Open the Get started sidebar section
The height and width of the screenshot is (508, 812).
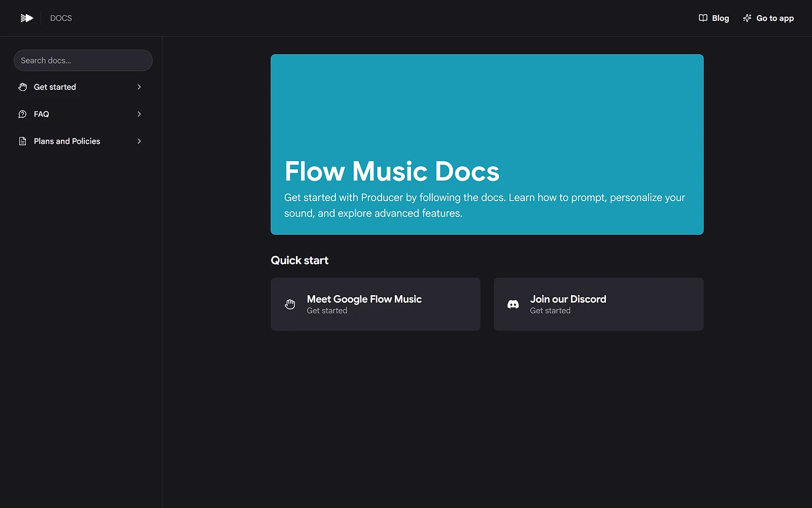tap(81, 87)
